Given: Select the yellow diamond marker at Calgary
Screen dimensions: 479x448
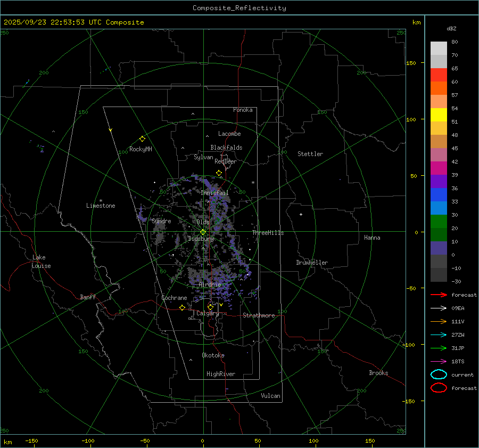Looking at the screenshot, I should point(211,307).
